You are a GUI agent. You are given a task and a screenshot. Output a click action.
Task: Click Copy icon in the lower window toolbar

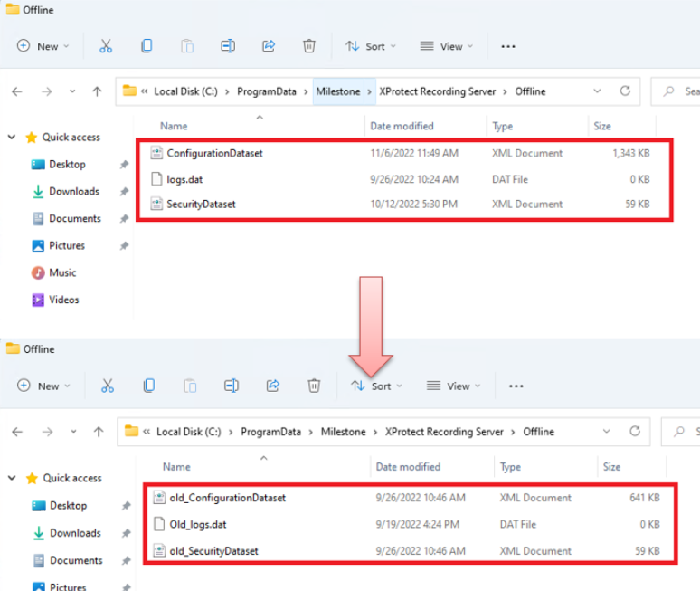[148, 386]
